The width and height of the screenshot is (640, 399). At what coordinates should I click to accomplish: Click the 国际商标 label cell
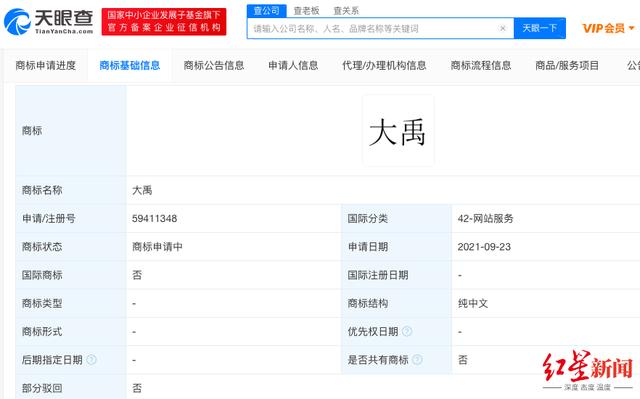[x=71, y=275]
